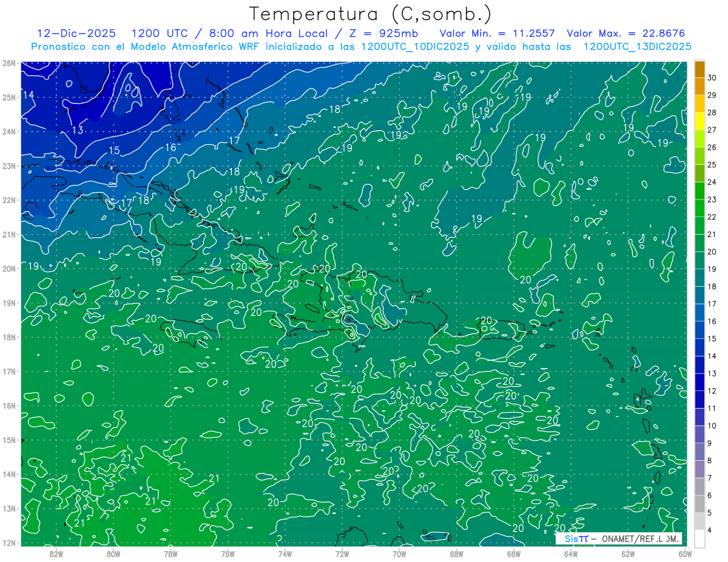Click the latitude axis label "24N"
This screenshot has width=728, height=562.
8,132
